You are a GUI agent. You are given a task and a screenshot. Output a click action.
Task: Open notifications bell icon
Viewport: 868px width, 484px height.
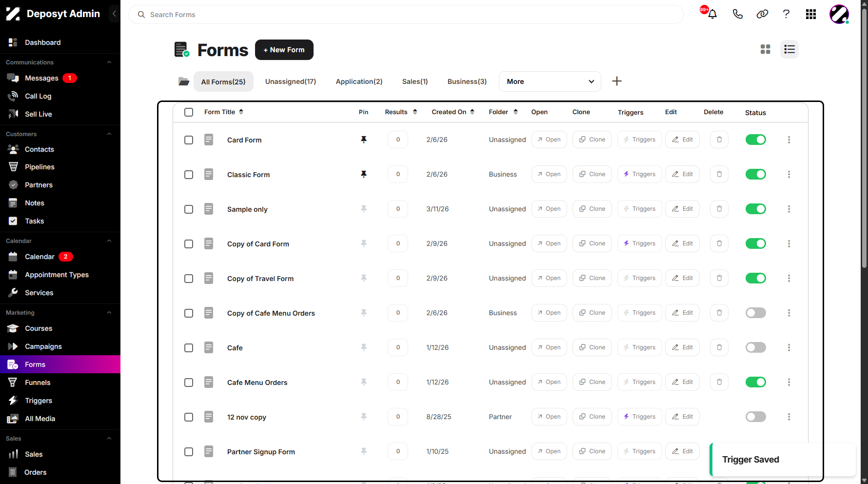pos(712,14)
